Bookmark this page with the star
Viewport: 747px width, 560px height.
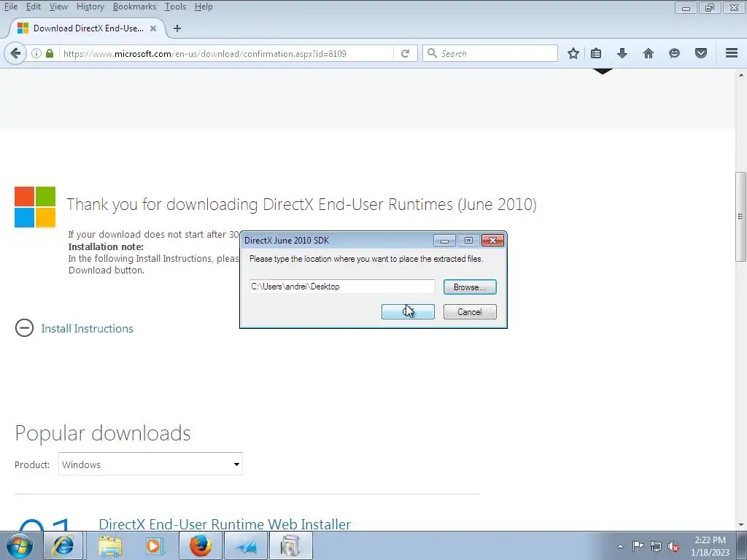pos(573,53)
